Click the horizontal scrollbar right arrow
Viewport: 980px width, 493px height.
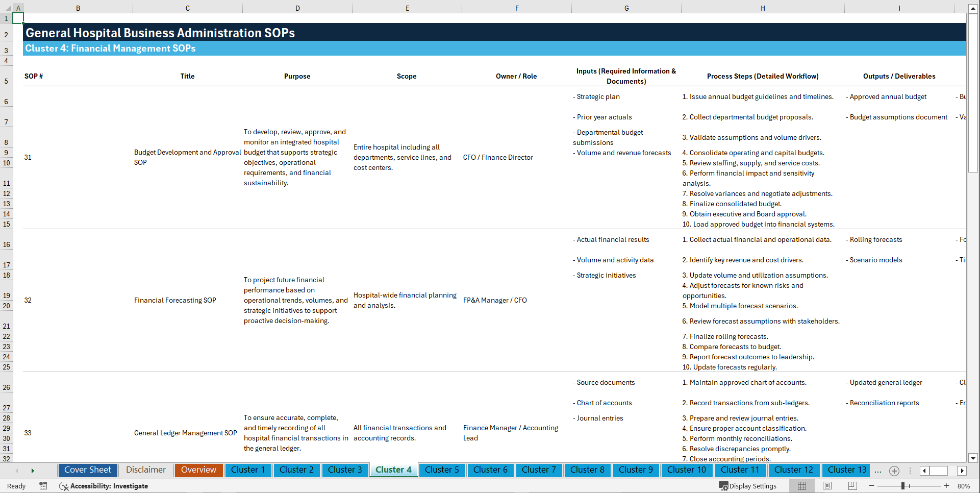pyautogui.click(x=962, y=471)
